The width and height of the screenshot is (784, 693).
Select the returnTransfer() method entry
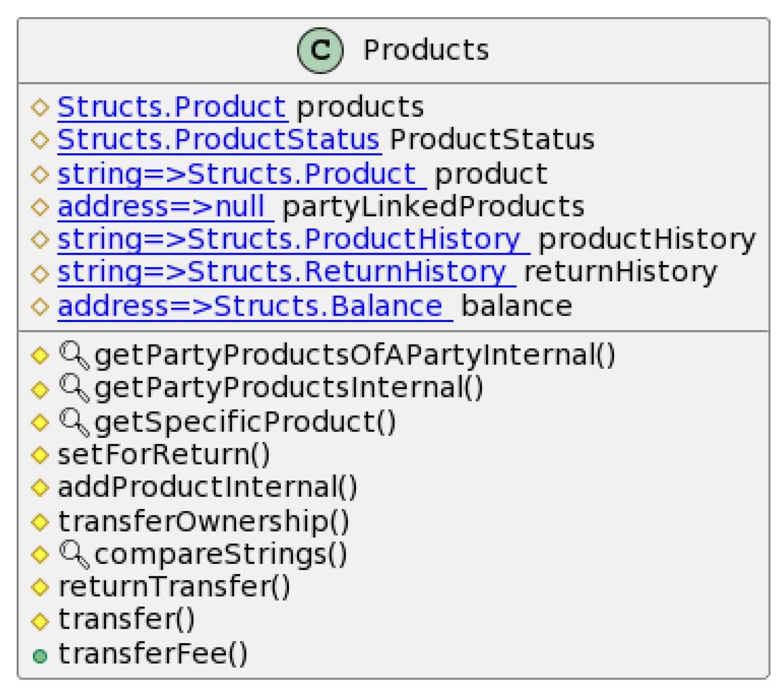click(174, 587)
